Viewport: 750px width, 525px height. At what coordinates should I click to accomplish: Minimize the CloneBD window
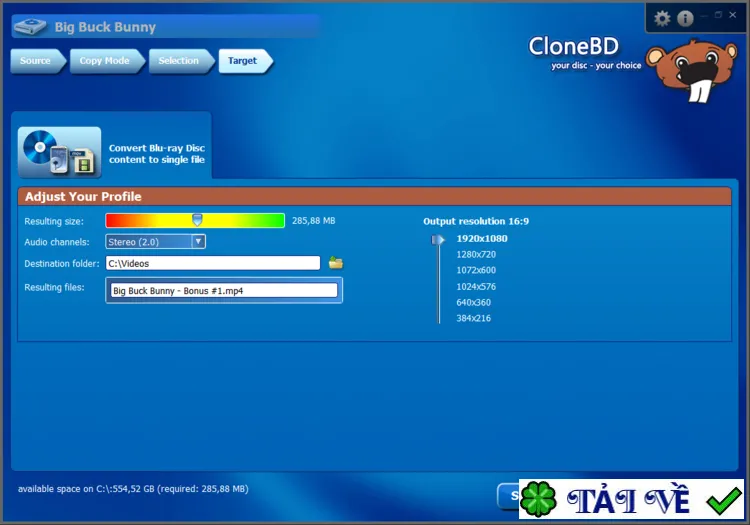pyautogui.click(x=704, y=16)
